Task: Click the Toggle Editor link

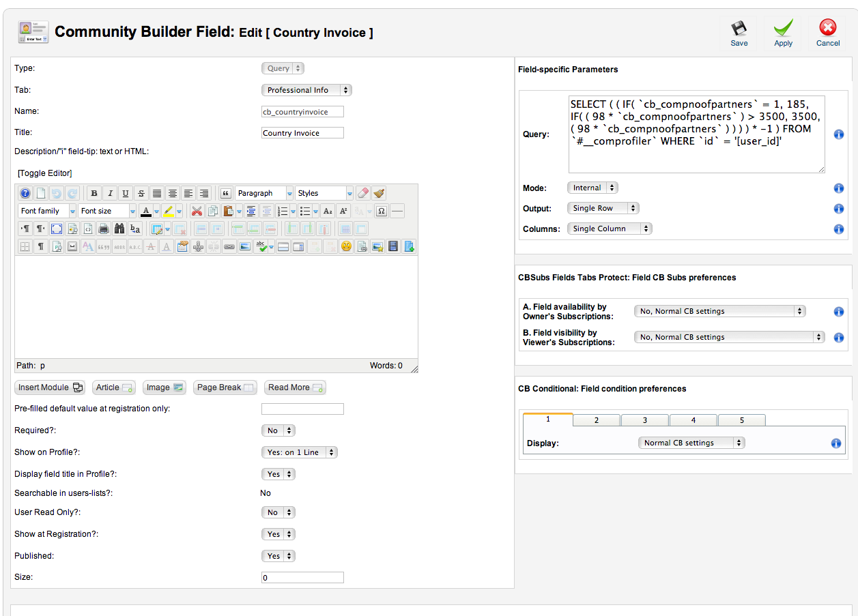Action: coord(45,173)
